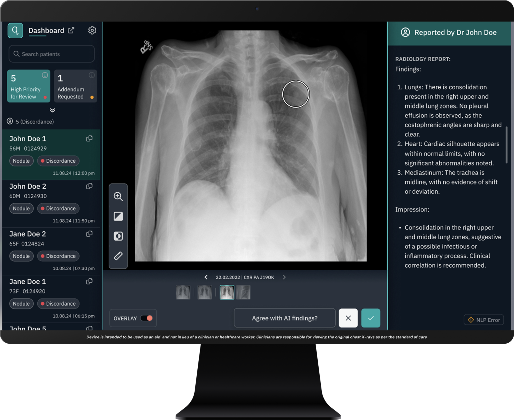
Task: Advance to the next study with right chevron
Action: point(284,277)
